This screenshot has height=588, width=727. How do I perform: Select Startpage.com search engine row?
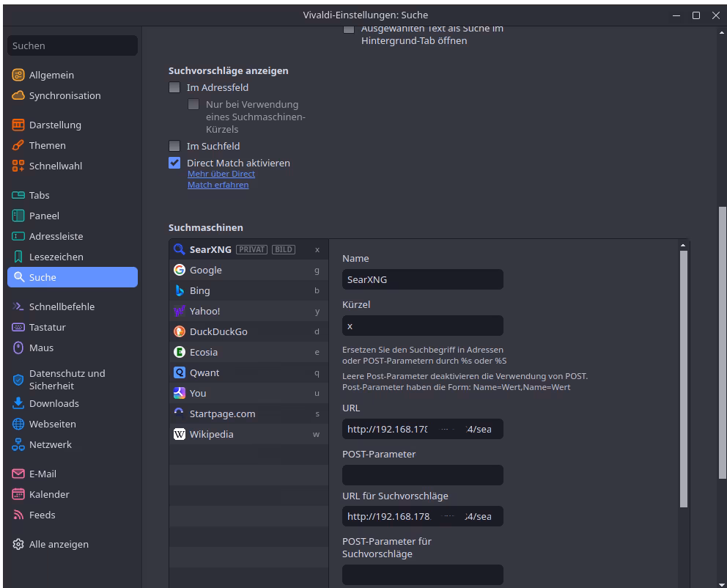click(248, 414)
